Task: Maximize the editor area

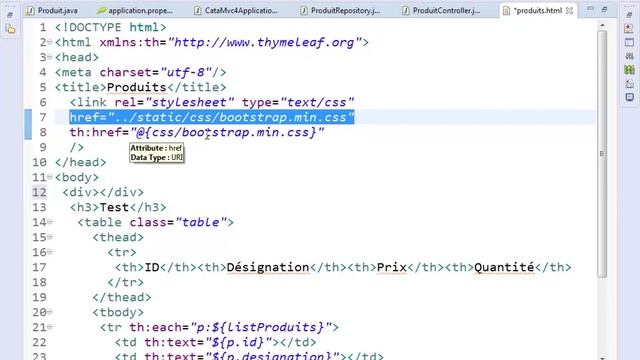Action: pos(604,9)
